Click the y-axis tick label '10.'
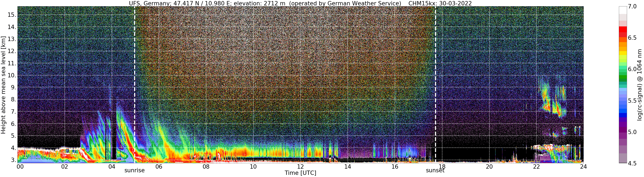Viewport: 644px width, 177px height. click(12, 75)
